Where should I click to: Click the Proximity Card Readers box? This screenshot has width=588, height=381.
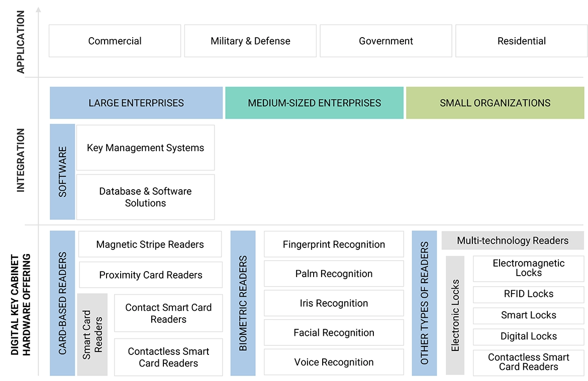[x=150, y=275]
